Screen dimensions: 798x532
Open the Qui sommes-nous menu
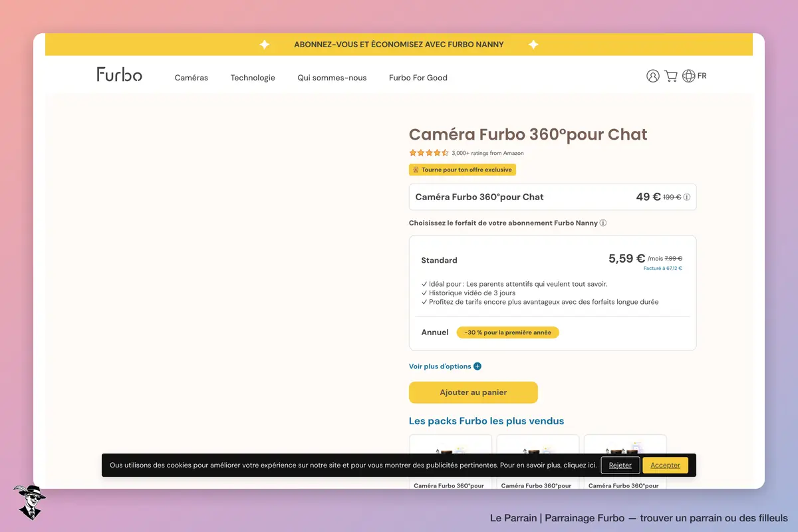[x=332, y=78]
